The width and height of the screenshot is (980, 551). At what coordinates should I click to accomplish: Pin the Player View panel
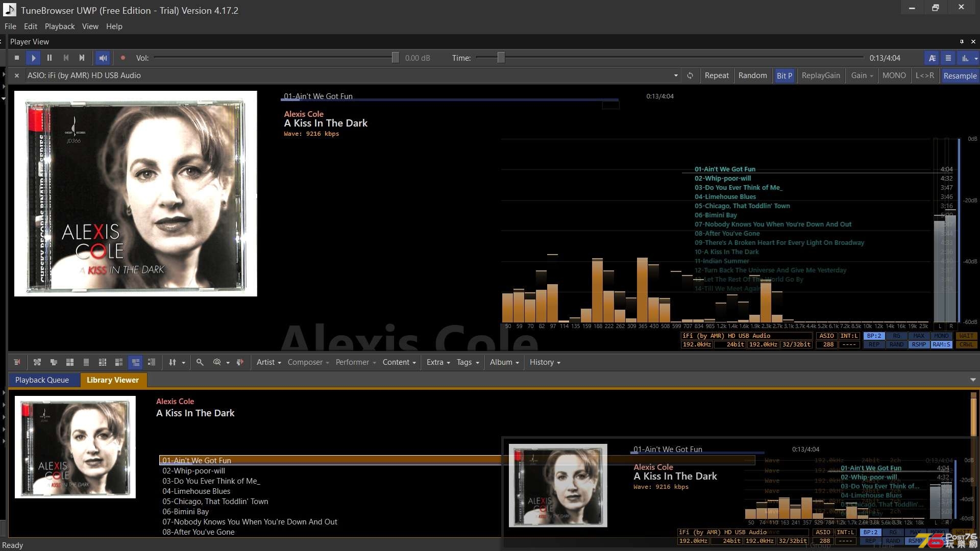click(962, 42)
